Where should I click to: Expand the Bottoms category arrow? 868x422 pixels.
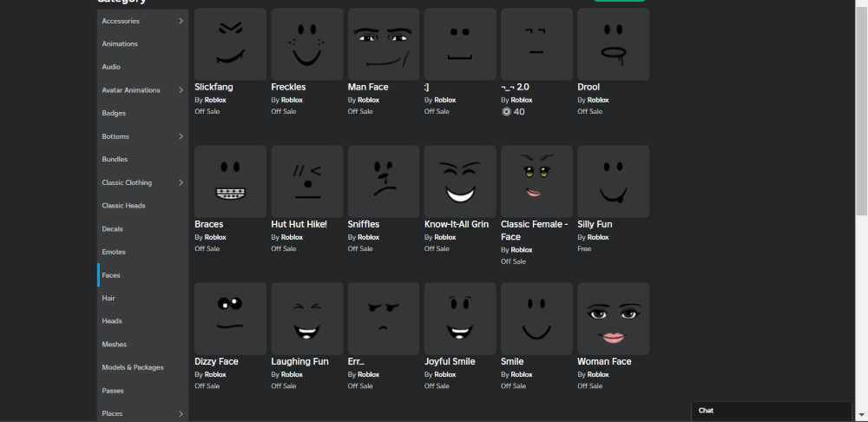pyautogui.click(x=181, y=136)
